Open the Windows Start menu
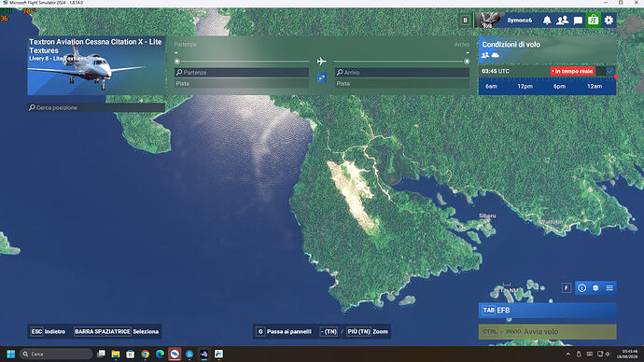644x362 pixels. (11, 354)
